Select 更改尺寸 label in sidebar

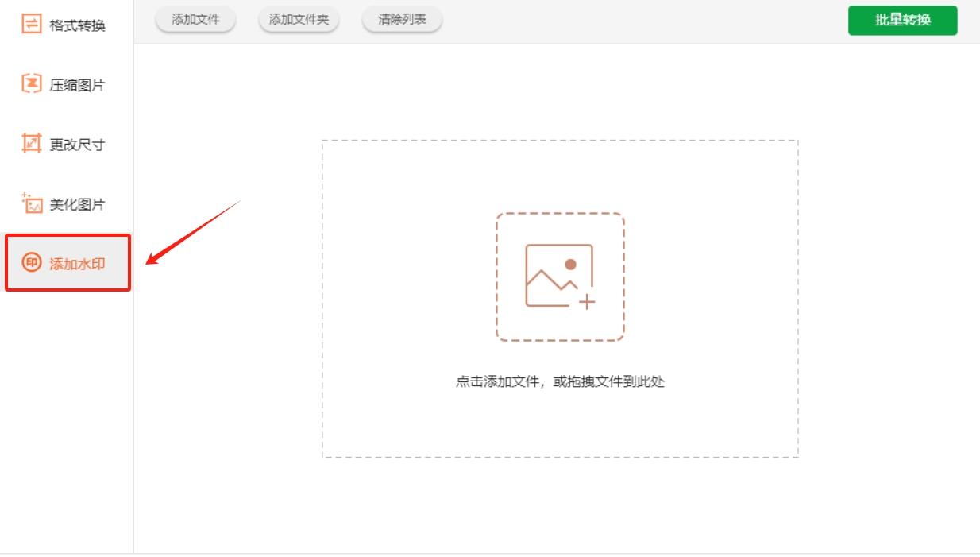click(77, 145)
